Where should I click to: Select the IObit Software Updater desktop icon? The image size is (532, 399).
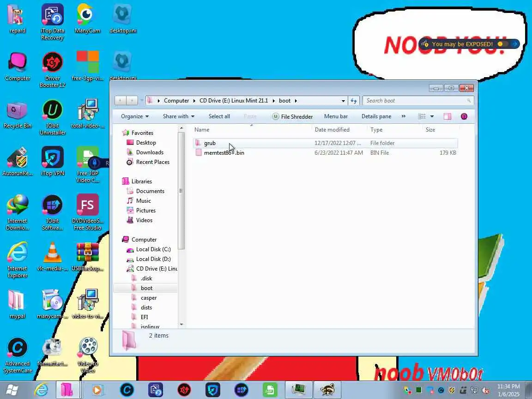[x=52, y=212]
